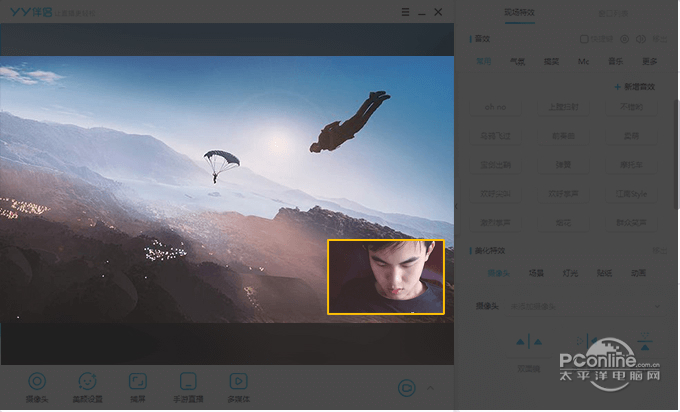Screen dimensions: 680x412
Task: Expand the chevron next to the record icon
Action: tap(430, 388)
